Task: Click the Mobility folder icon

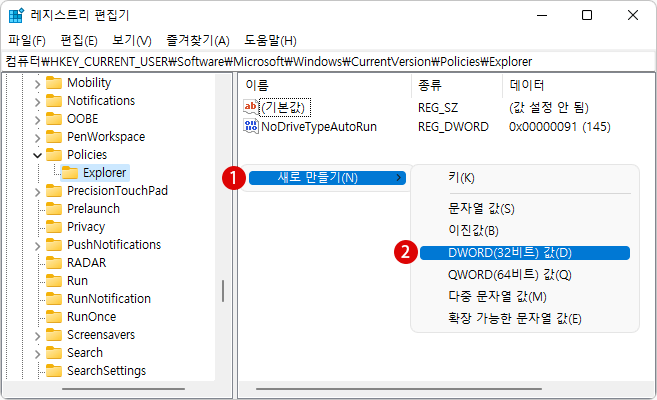Action: (x=54, y=83)
